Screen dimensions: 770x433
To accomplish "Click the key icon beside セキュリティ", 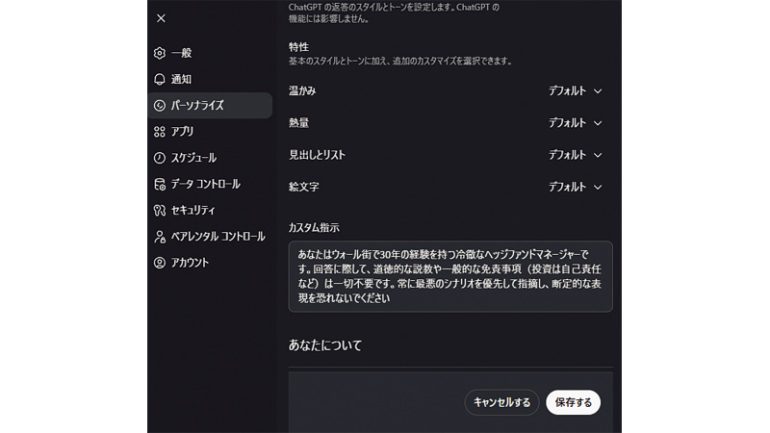I will 160,210.
